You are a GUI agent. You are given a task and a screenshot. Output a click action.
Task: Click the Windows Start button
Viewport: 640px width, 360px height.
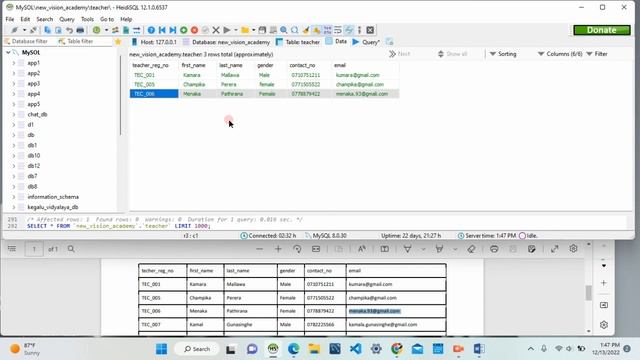click(x=162, y=349)
